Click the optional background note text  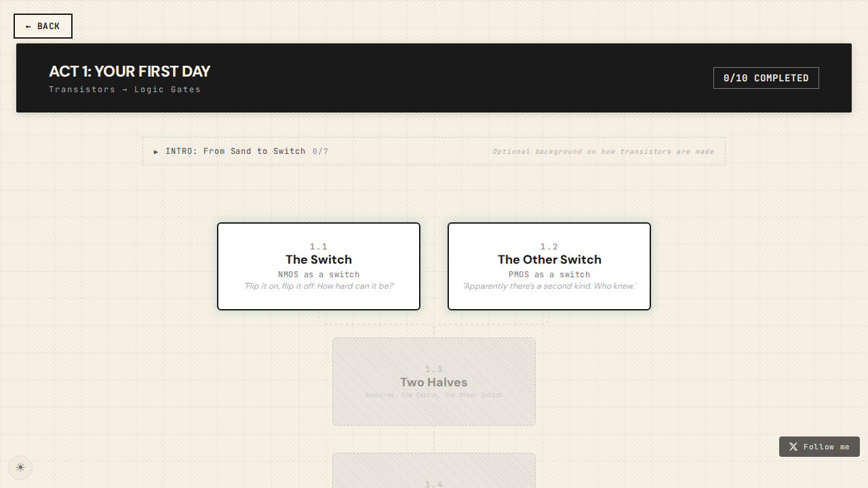[x=603, y=151]
